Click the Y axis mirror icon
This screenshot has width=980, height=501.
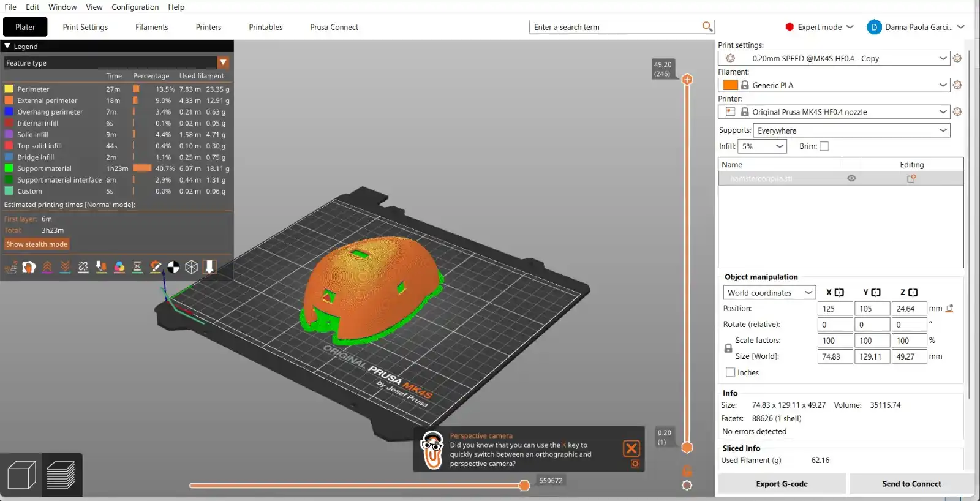(876, 293)
